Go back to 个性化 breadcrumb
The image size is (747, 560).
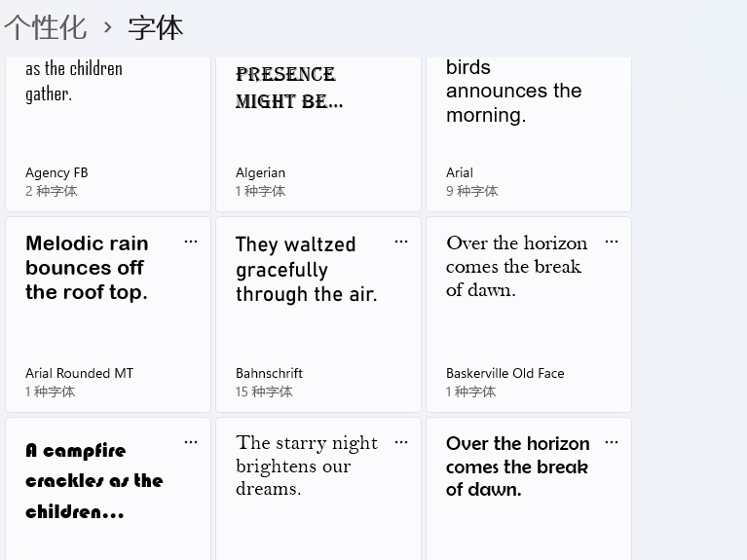click(46, 27)
